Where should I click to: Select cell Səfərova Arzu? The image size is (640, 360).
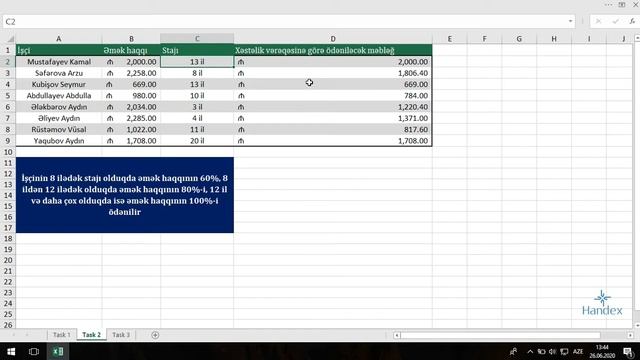pos(59,73)
